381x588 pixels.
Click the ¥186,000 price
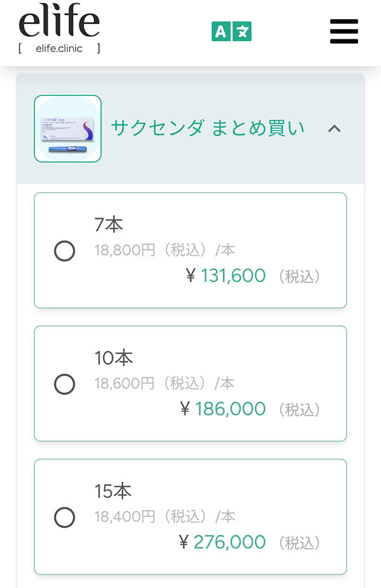point(223,409)
